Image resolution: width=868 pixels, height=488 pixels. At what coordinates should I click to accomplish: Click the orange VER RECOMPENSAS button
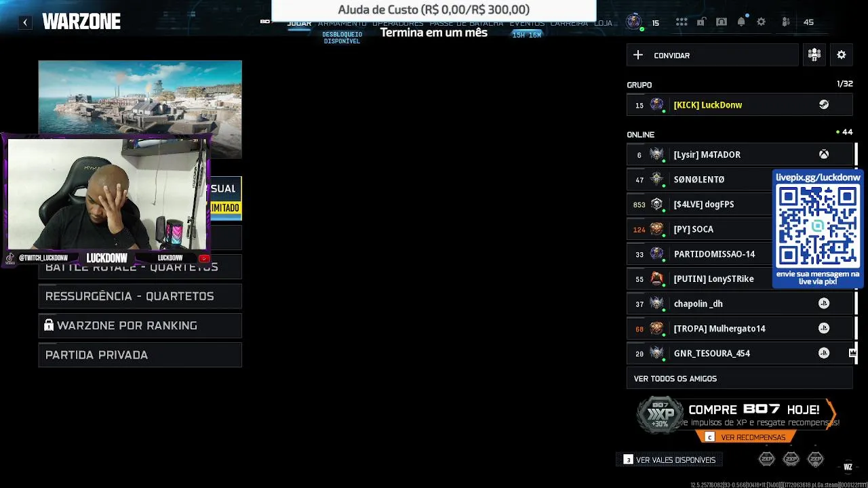(x=747, y=437)
